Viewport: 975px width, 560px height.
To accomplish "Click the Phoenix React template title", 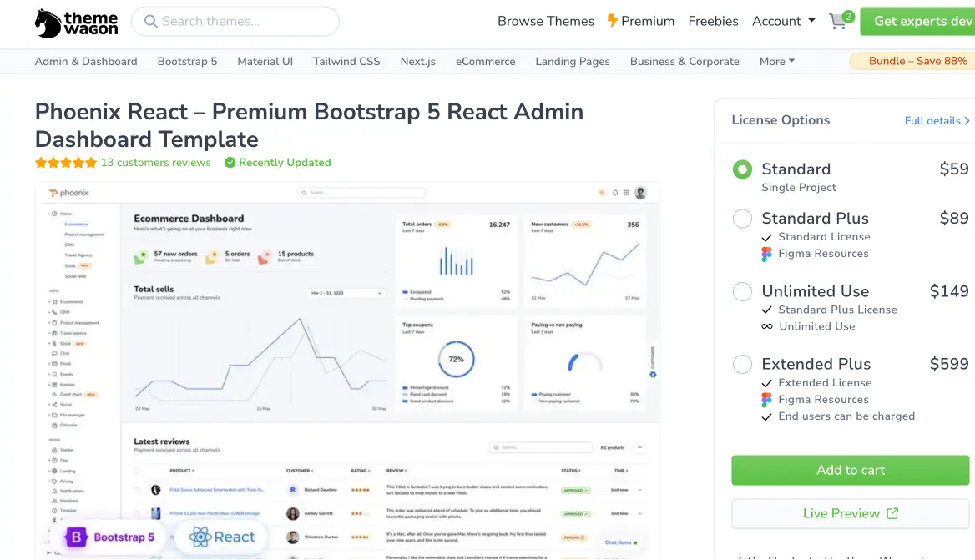I will [309, 125].
